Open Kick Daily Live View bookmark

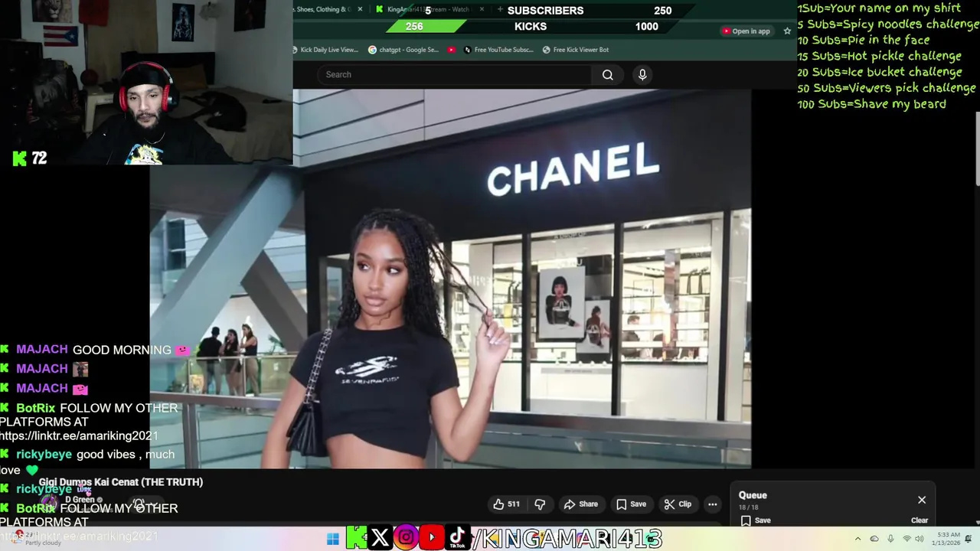[325, 50]
